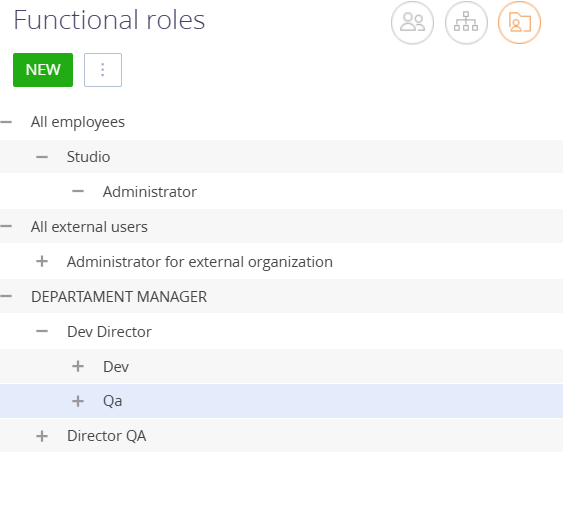The width and height of the screenshot is (563, 510).
Task: Collapse the All external users node
Action: click(6, 226)
